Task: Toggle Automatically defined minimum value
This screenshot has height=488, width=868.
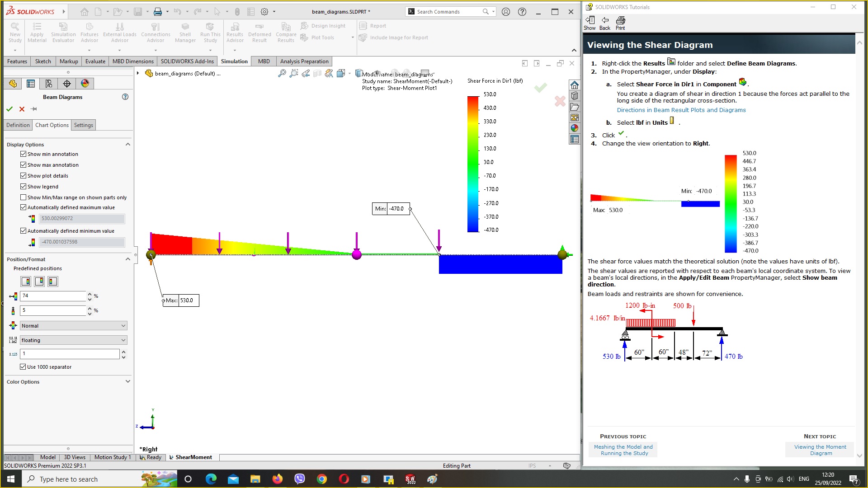Action: point(23,231)
